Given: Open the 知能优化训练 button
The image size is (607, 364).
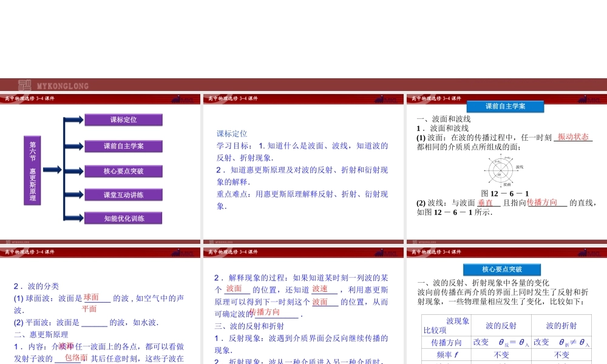Looking at the screenshot, I should tap(123, 218).
